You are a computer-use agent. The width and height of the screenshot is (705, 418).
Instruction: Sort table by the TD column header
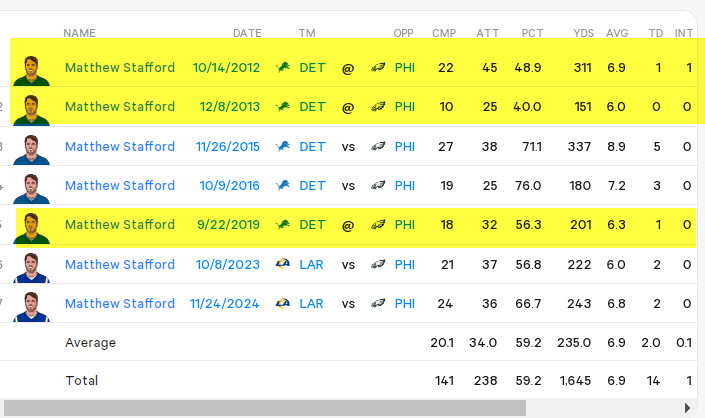(x=656, y=33)
